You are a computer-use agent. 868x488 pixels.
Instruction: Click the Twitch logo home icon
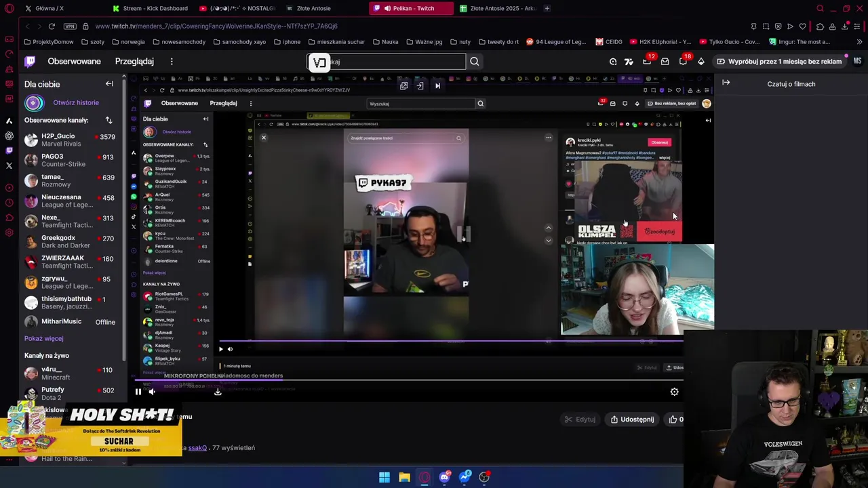[30, 61]
